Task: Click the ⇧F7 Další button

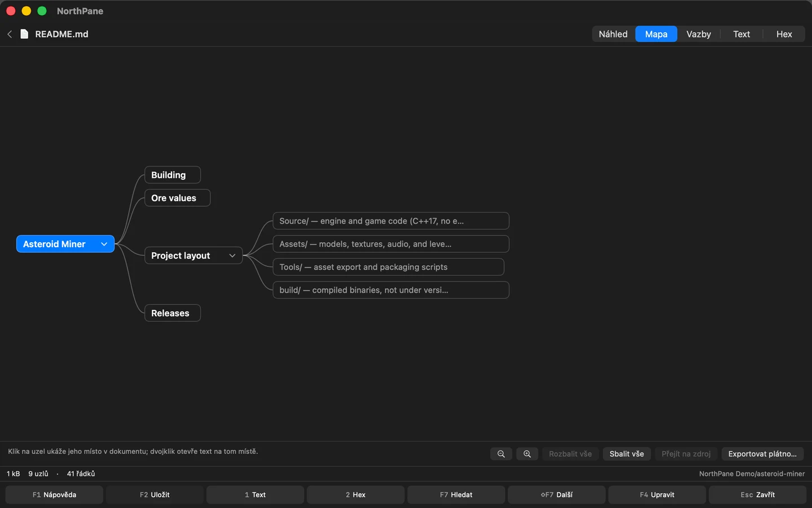Action: click(557, 495)
